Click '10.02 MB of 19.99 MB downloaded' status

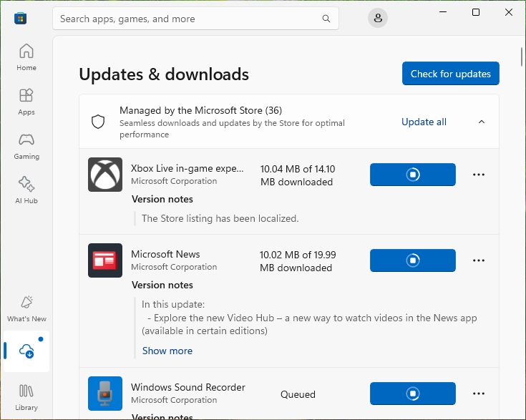point(298,261)
